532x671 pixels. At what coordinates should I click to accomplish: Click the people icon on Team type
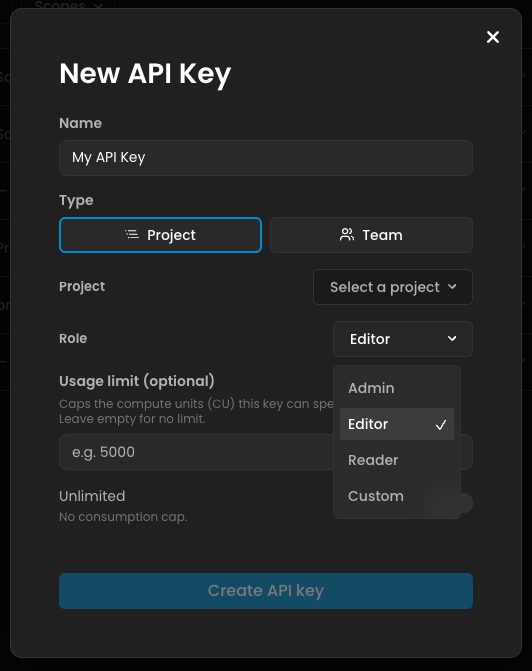click(347, 235)
